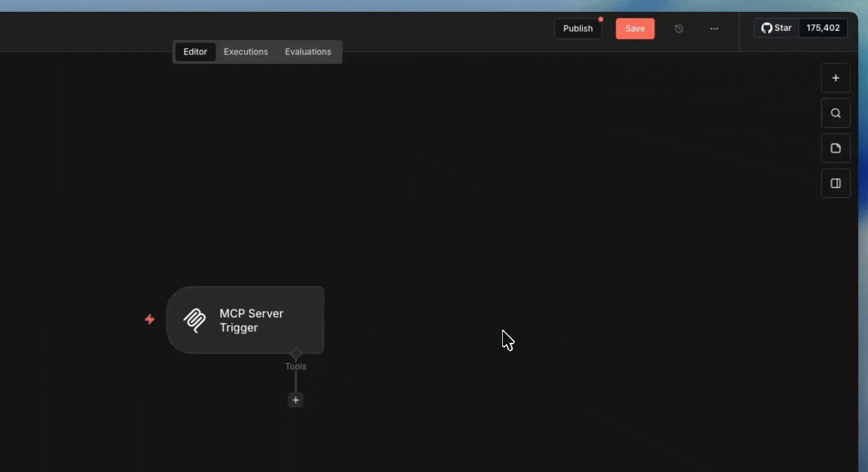
Task: Switch to the Editor tab
Action: coord(195,52)
